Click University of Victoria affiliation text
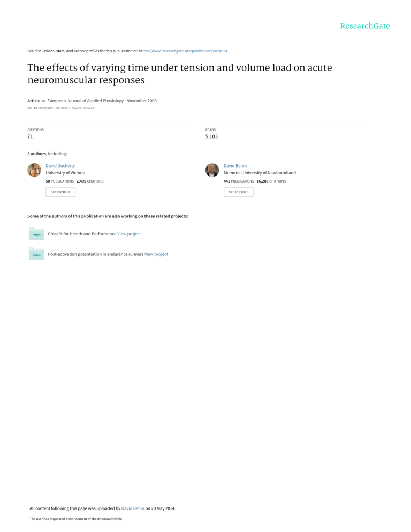 coord(65,173)
